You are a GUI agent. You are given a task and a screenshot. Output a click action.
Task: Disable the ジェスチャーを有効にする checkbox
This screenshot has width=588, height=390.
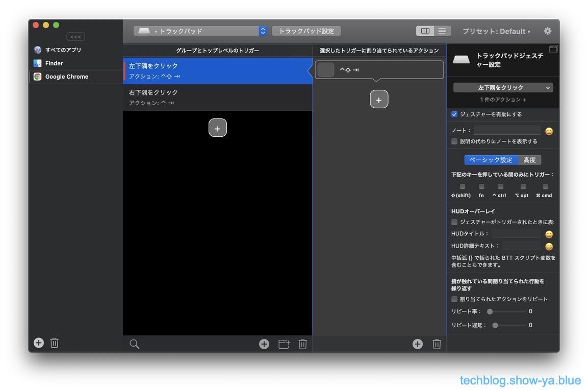point(454,114)
